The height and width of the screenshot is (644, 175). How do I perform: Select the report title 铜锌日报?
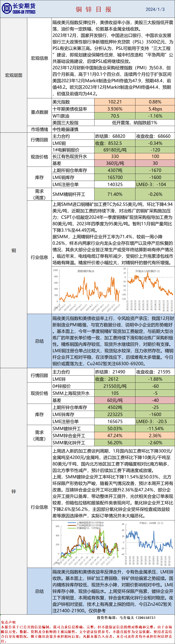pos(94,9)
